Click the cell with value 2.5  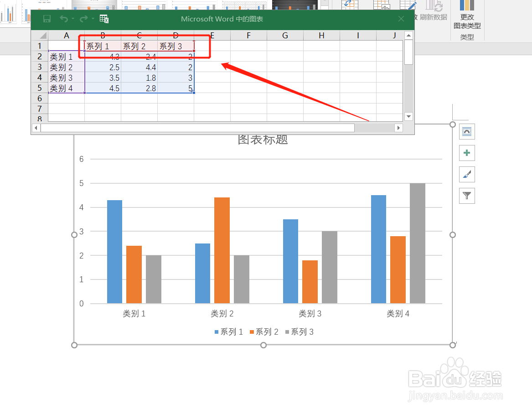coord(103,67)
